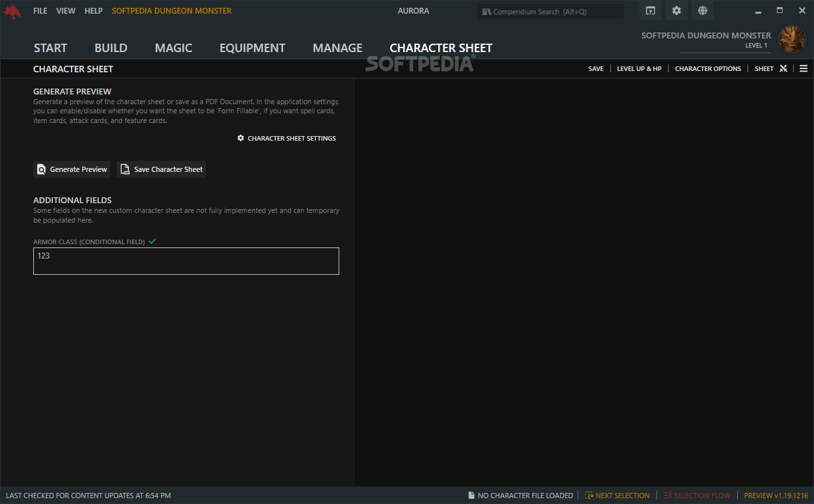Click SAVE in the sub toolbar
This screenshot has width=814, height=504.
[x=596, y=69]
